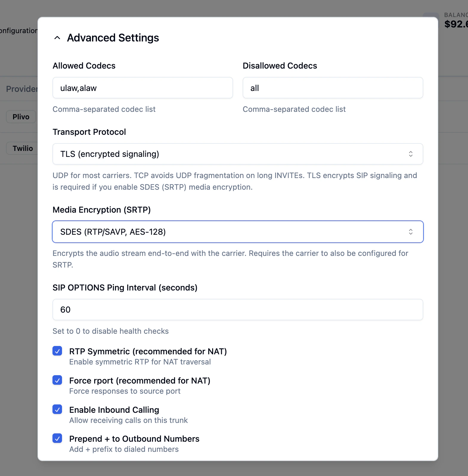Toggle the RTP Symmetric checkbox
Viewport: 468px width, 476px height.
pyautogui.click(x=57, y=351)
